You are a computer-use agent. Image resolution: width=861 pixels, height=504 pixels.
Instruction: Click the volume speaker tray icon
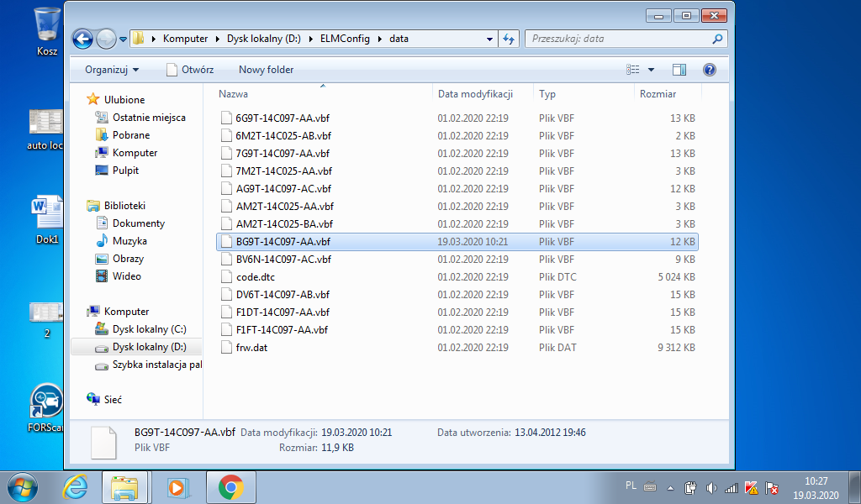711,487
